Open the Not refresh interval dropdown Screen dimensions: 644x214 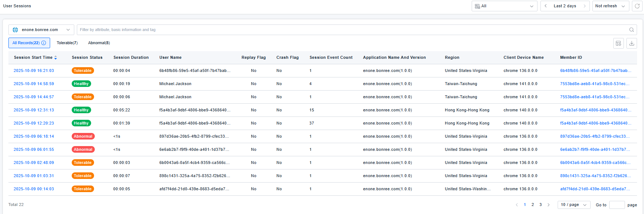610,6
